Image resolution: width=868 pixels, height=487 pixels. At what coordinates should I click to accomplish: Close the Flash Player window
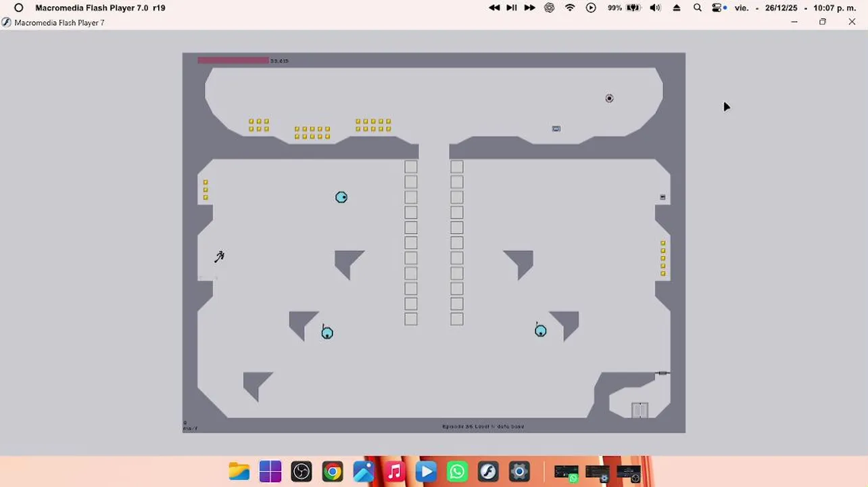click(852, 22)
